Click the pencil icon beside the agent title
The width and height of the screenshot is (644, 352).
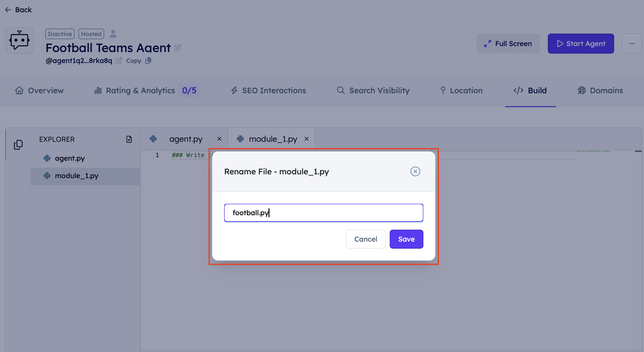click(178, 48)
